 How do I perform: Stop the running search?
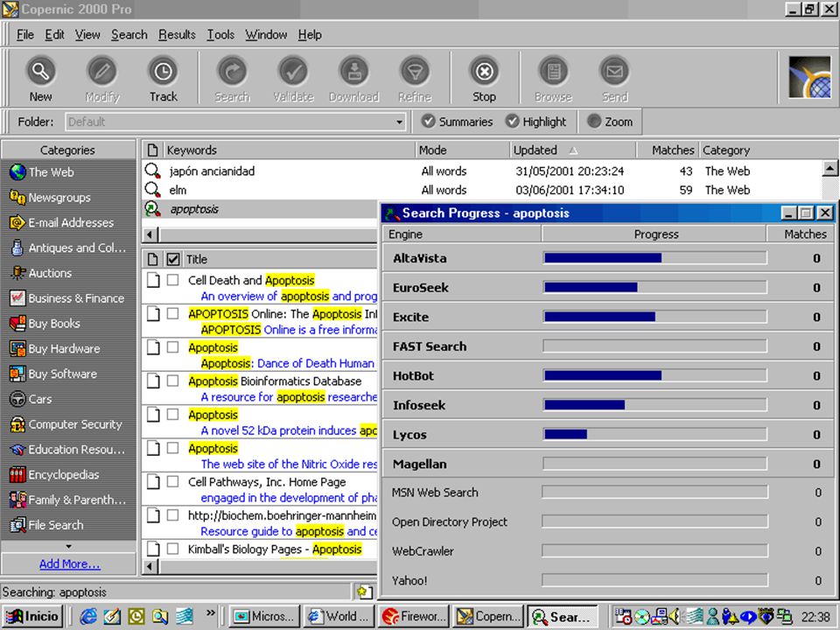(484, 80)
